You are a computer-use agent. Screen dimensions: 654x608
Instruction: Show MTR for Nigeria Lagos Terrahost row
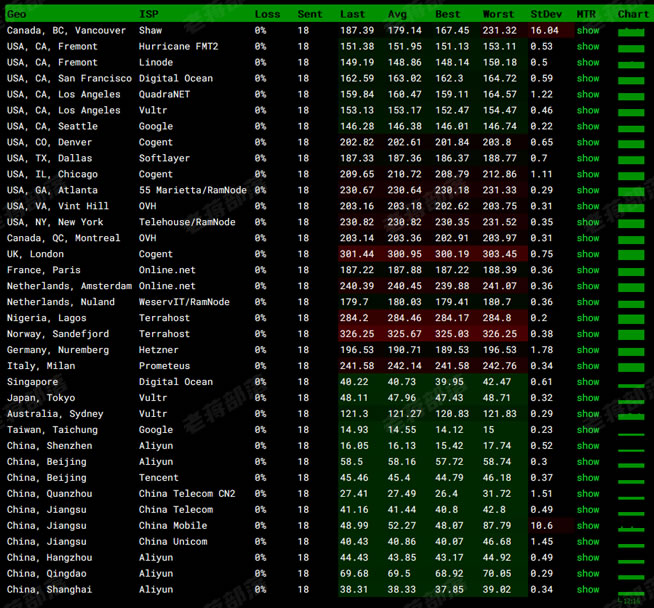click(x=588, y=318)
